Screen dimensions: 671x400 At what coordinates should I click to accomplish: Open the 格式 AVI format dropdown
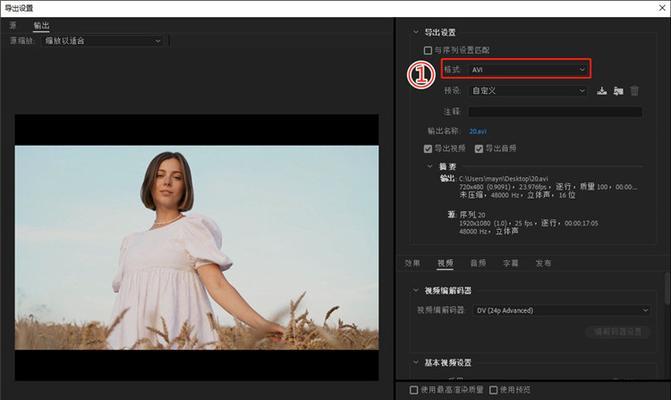528,69
